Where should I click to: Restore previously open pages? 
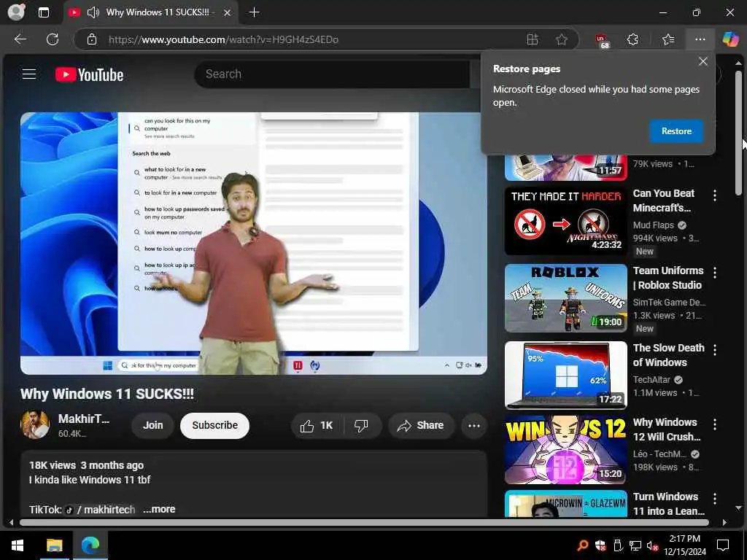676,131
